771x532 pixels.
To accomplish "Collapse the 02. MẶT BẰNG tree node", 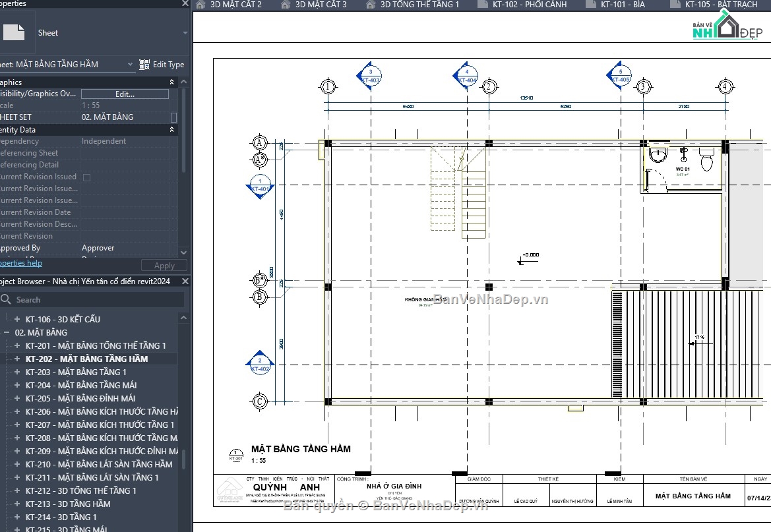I will (7, 332).
